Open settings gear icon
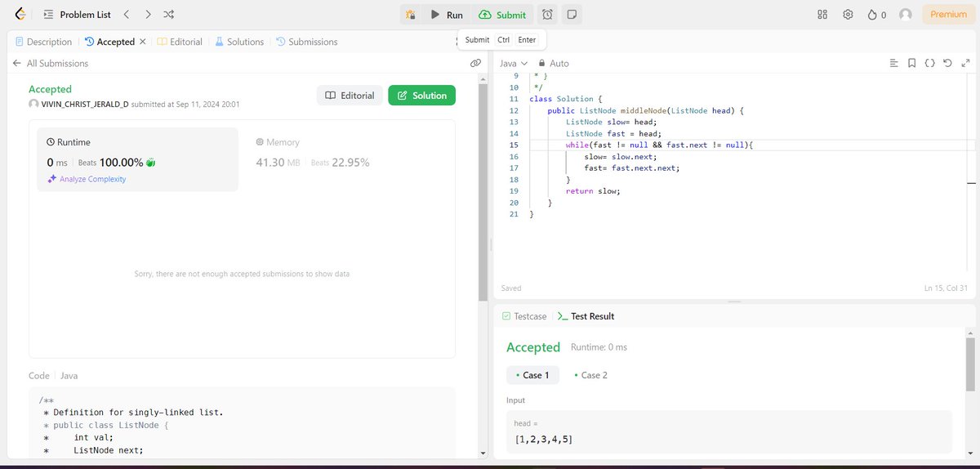Screen dimensions: 980x469 [x=848, y=15]
